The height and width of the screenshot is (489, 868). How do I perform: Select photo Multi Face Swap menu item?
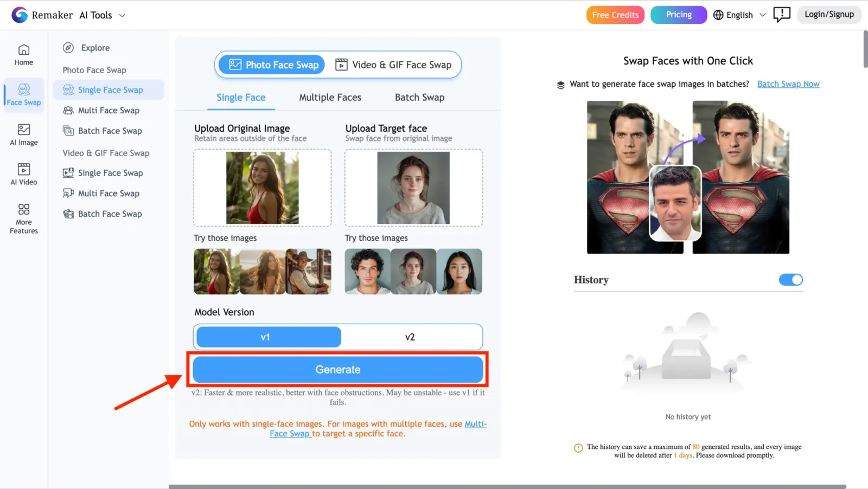[109, 111]
